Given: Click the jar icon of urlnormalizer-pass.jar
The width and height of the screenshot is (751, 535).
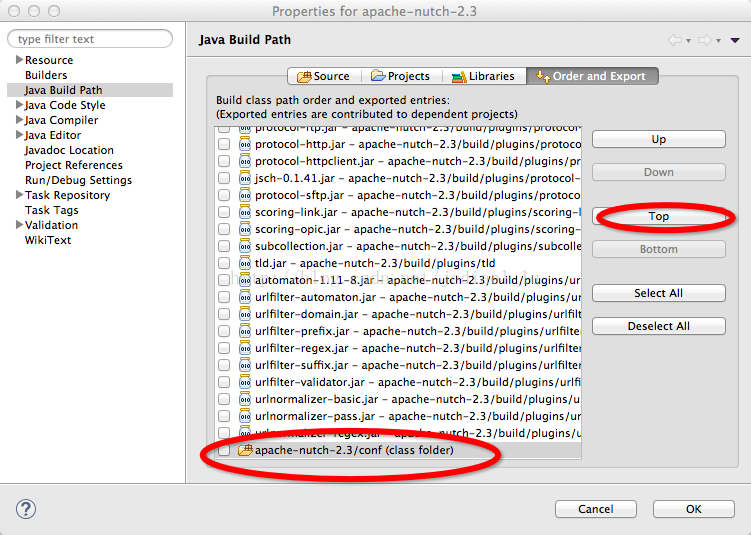Looking at the screenshot, I should click(245, 416).
